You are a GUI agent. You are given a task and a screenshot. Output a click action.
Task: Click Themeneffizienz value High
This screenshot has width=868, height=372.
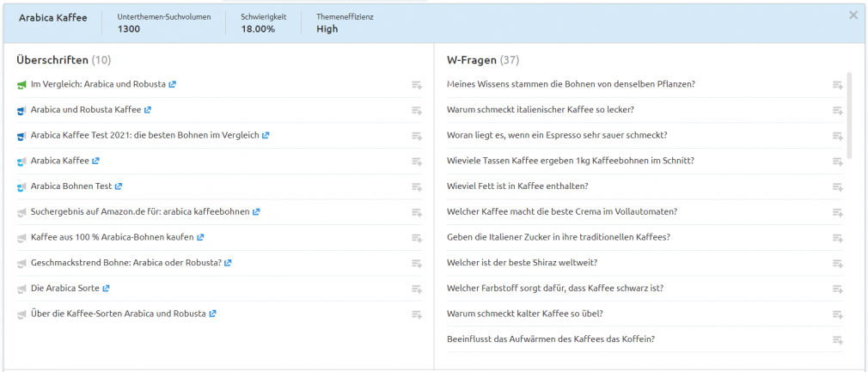pos(327,29)
